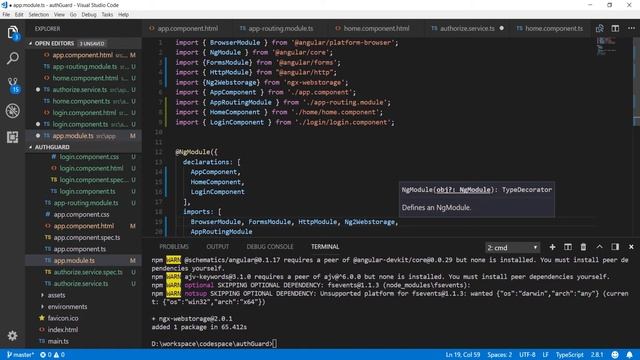
Task: Open Source Control view with 15 badge
Action: (x=13, y=85)
